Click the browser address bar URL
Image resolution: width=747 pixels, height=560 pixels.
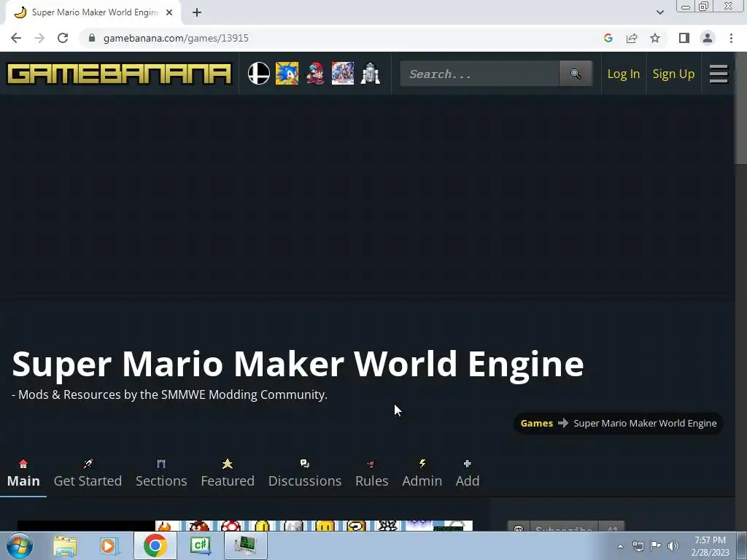pyautogui.click(x=176, y=38)
